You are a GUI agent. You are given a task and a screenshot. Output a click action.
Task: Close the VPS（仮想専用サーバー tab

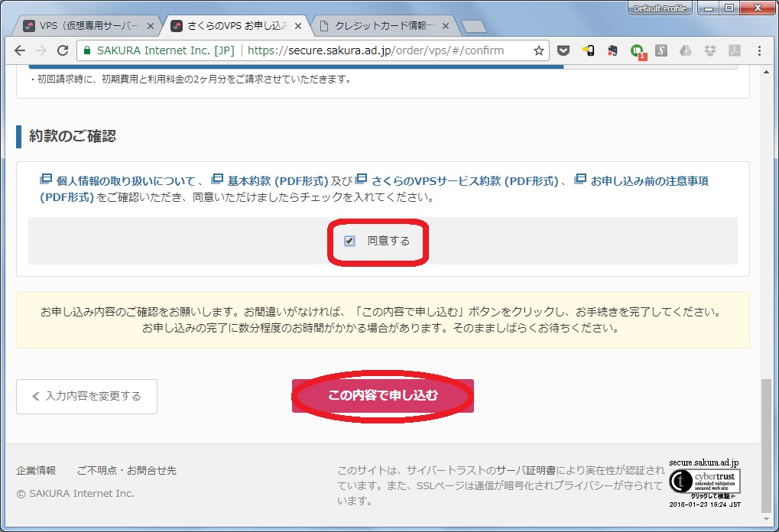(x=151, y=26)
